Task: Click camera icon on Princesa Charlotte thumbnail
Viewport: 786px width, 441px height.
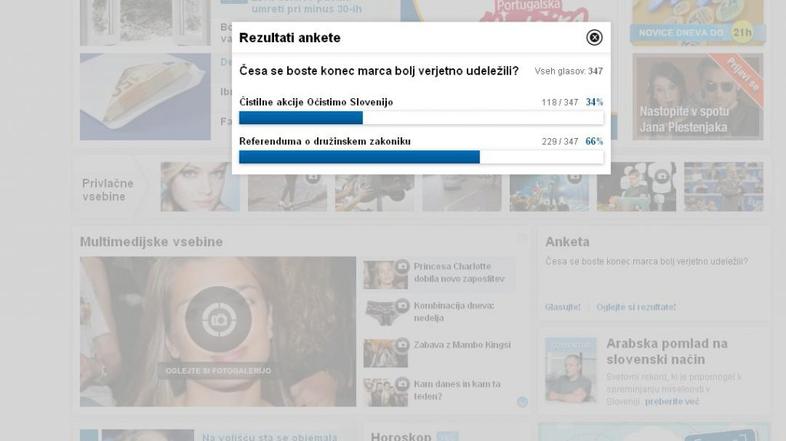Action: click(x=402, y=267)
